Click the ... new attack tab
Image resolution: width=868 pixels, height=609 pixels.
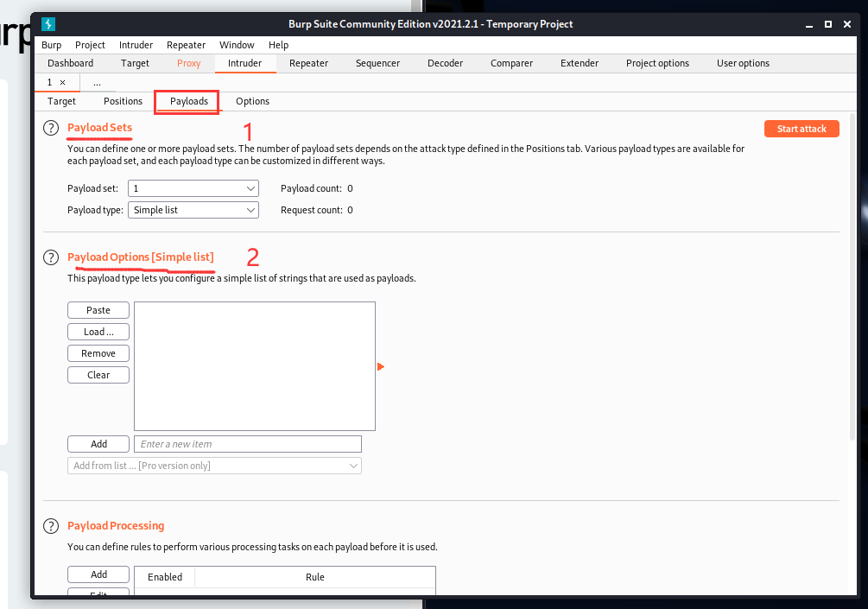pos(97,82)
